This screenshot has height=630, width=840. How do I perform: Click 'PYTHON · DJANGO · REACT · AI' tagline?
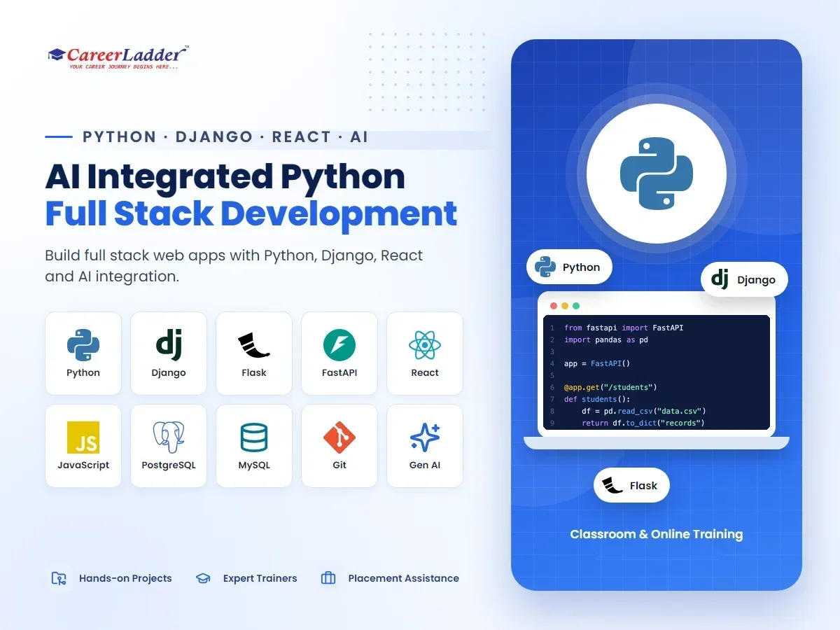coord(225,136)
